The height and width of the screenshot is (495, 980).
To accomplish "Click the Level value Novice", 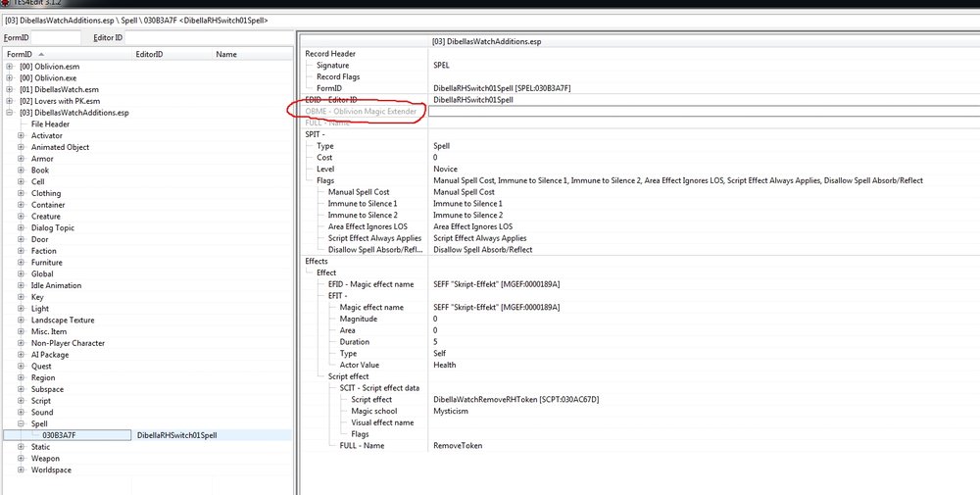I will (445, 170).
